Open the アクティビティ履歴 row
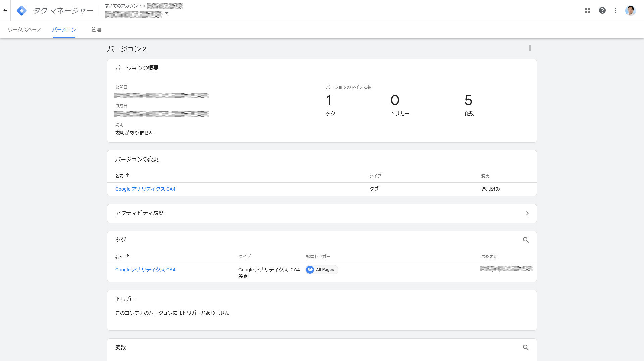This screenshot has height=361, width=644. [322, 213]
